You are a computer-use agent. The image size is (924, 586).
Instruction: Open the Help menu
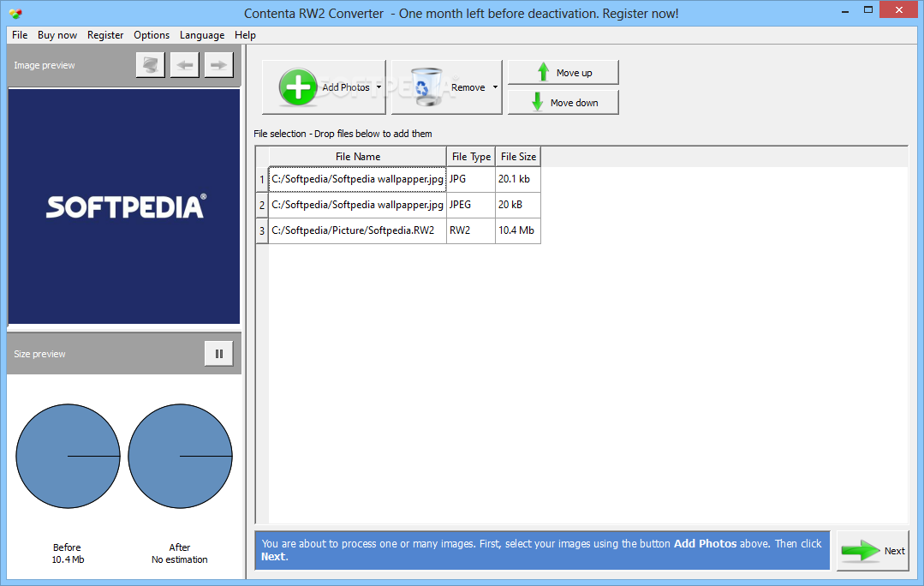(x=245, y=35)
